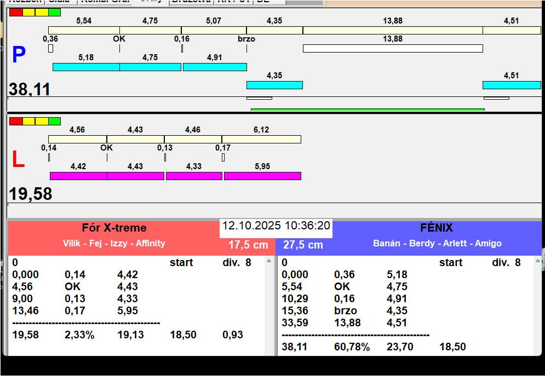Click the magenta 5,95 segment in lane L
This screenshot has width=545, height=392.
[262, 176]
